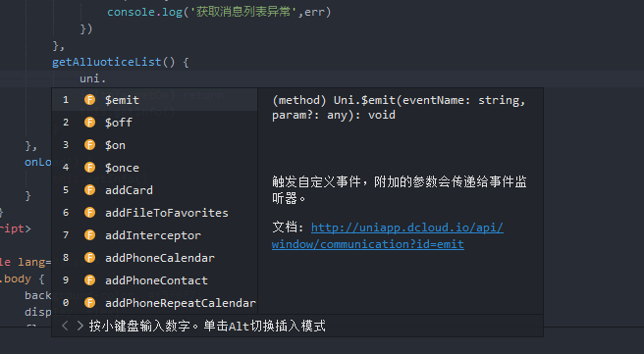Click the function icon beside addCard
This screenshot has width=644, height=354.
pyautogui.click(x=89, y=190)
